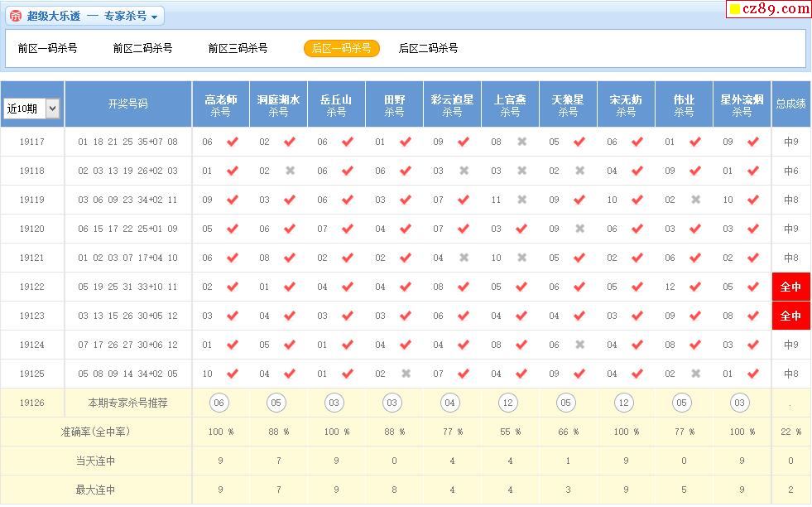Click draw numbers 05 19 25 31 33+10 11
The width and height of the screenshot is (812, 507).
(x=128, y=287)
